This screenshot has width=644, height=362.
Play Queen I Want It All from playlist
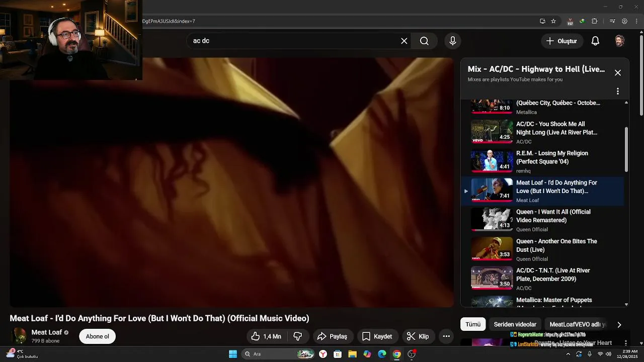coord(542,220)
